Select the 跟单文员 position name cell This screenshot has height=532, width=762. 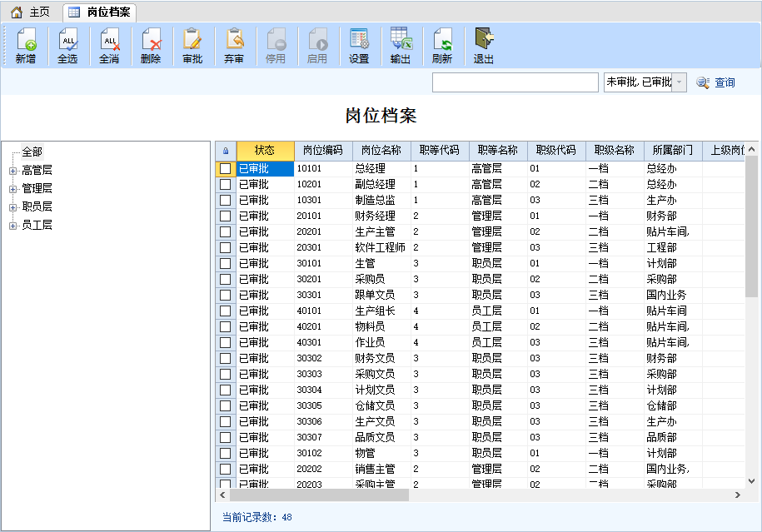(381, 295)
